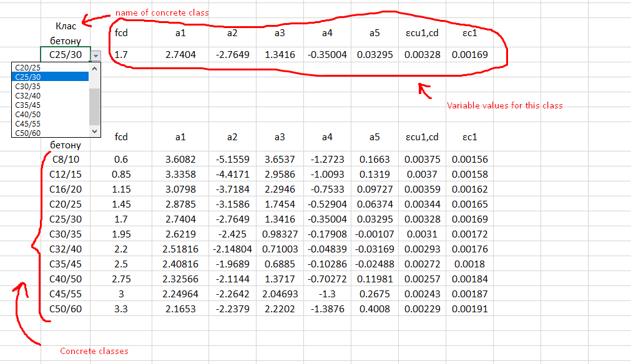The width and height of the screenshot is (631, 364).
Task: Click the dropdown arrow beside the C25/30 cell
Action: tap(95, 55)
